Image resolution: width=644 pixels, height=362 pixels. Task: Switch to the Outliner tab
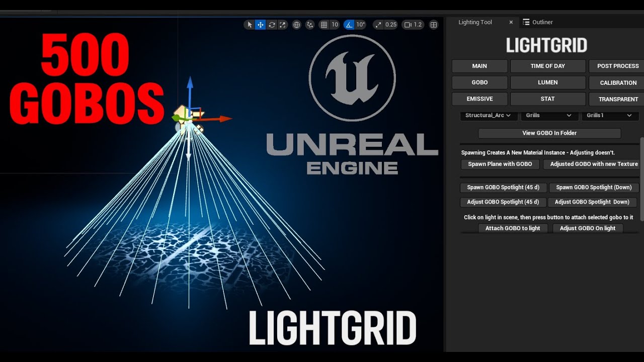click(542, 22)
